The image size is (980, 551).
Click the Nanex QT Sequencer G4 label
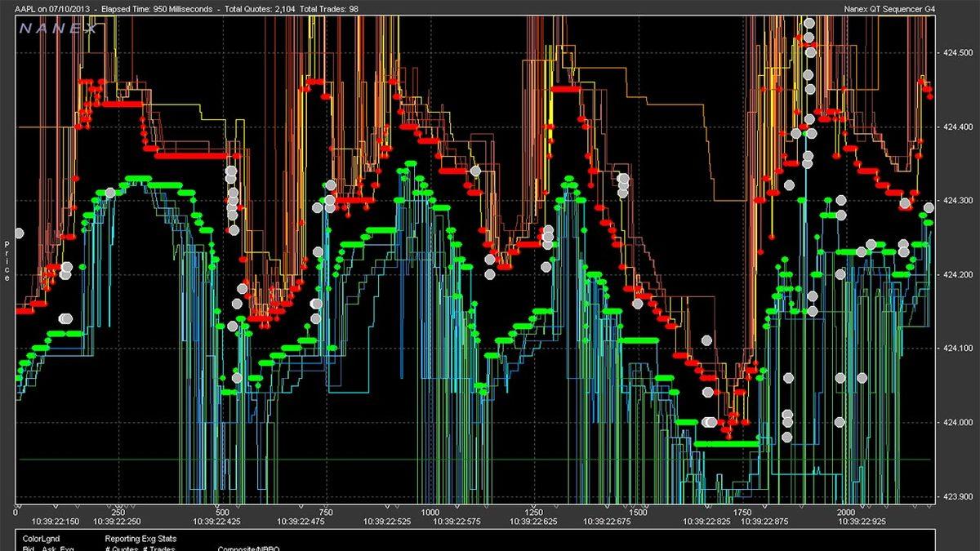tap(920, 9)
